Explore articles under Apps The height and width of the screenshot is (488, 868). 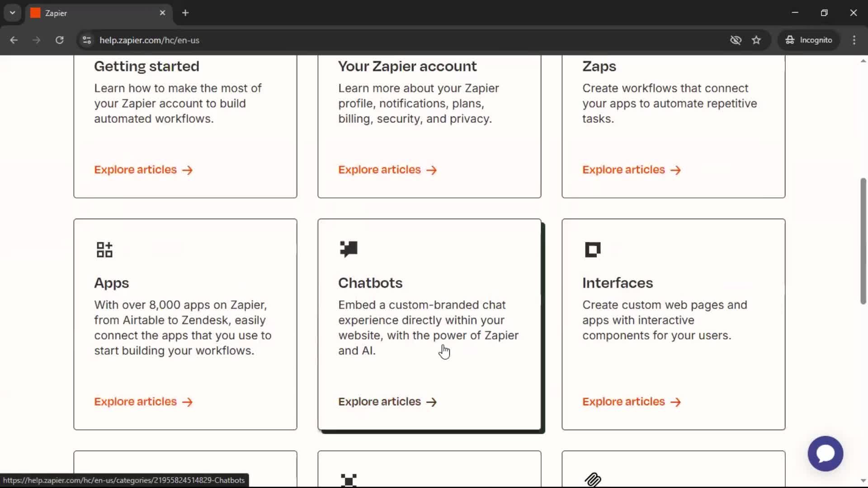click(x=143, y=402)
